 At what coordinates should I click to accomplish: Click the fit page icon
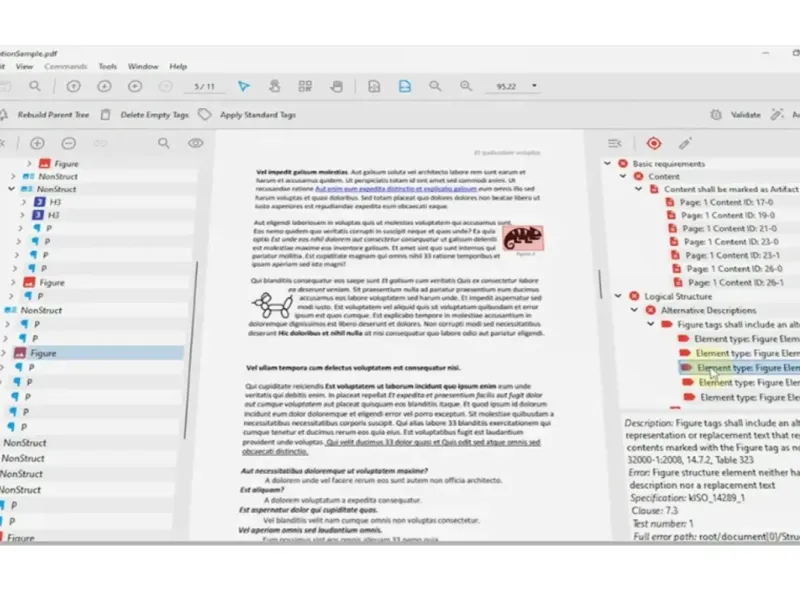(x=374, y=86)
